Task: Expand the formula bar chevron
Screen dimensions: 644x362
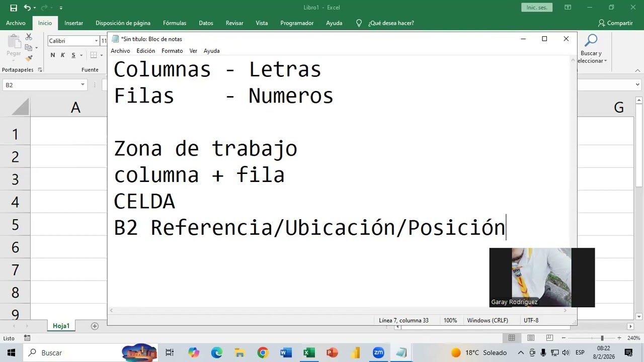Action: coord(637,85)
